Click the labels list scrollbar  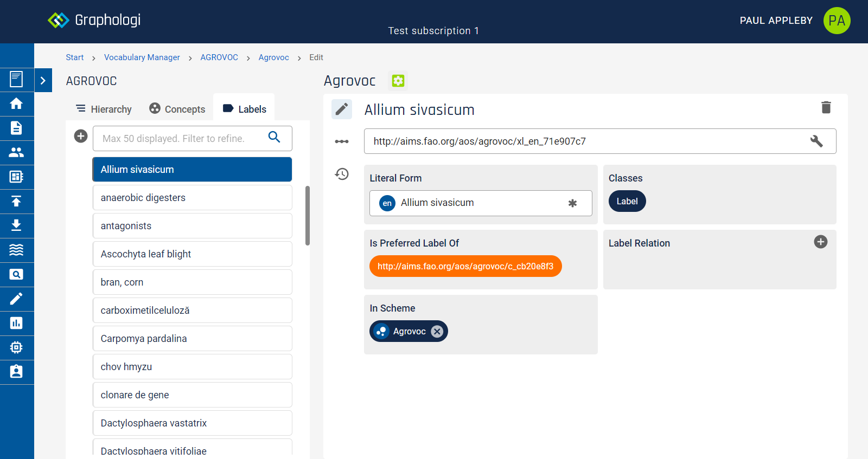(x=308, y=216)
